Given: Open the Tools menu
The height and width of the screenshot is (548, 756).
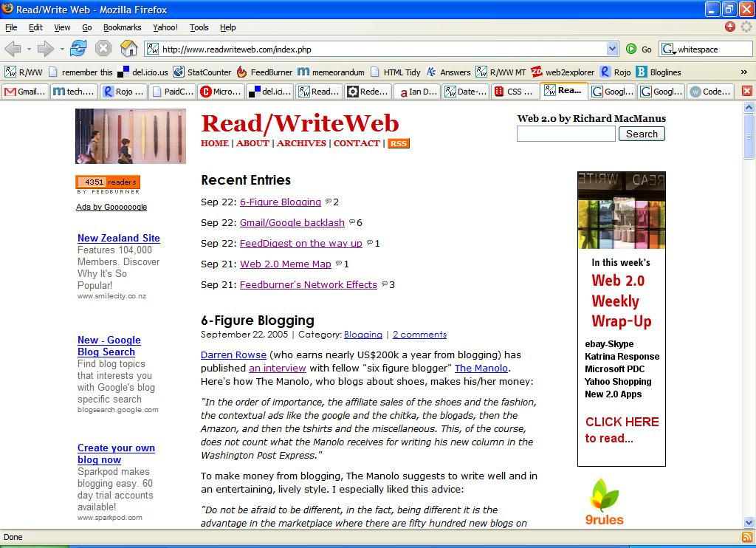Looking at the screenshot, I should pos(199,27).
